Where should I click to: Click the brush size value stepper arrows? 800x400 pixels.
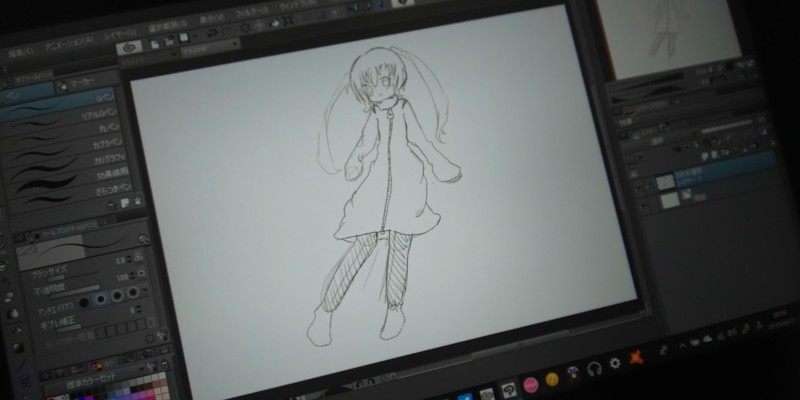[x=129, y=259]
